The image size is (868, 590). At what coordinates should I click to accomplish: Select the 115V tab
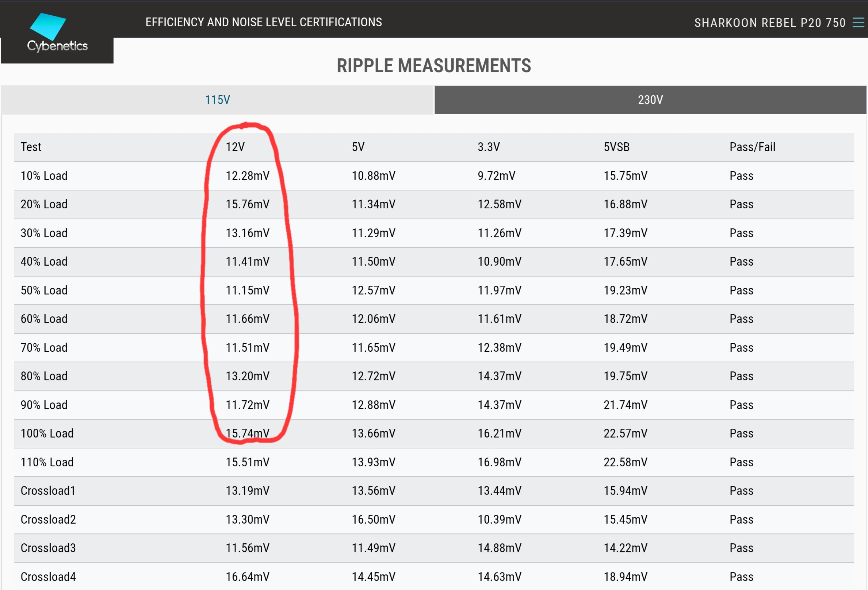tap(217, 100)
